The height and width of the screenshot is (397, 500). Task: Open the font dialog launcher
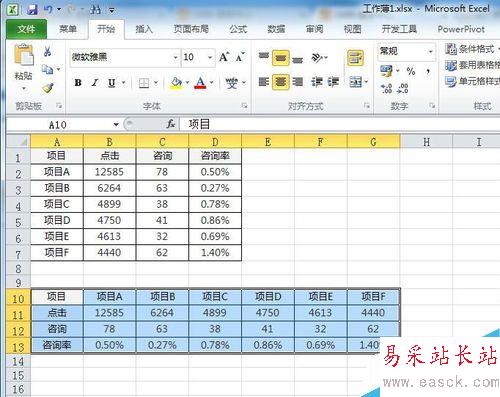tap(244, 106)
